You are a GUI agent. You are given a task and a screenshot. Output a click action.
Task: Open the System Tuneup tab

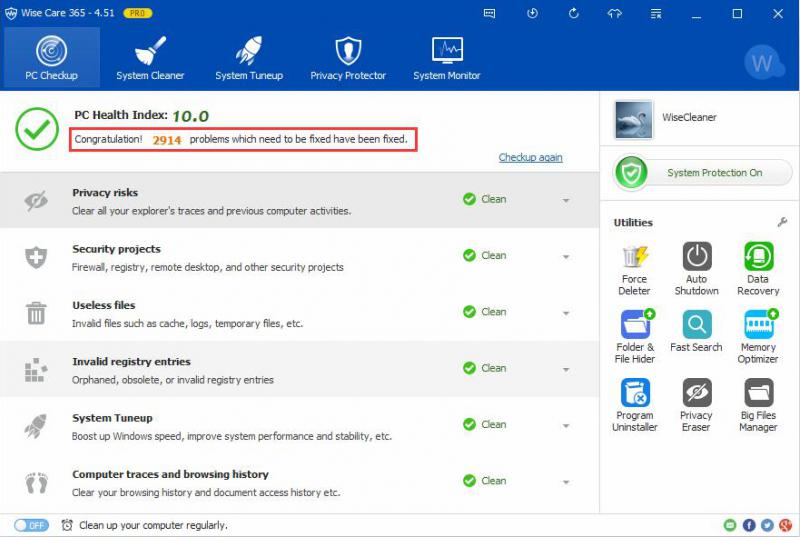click(249, 58)
